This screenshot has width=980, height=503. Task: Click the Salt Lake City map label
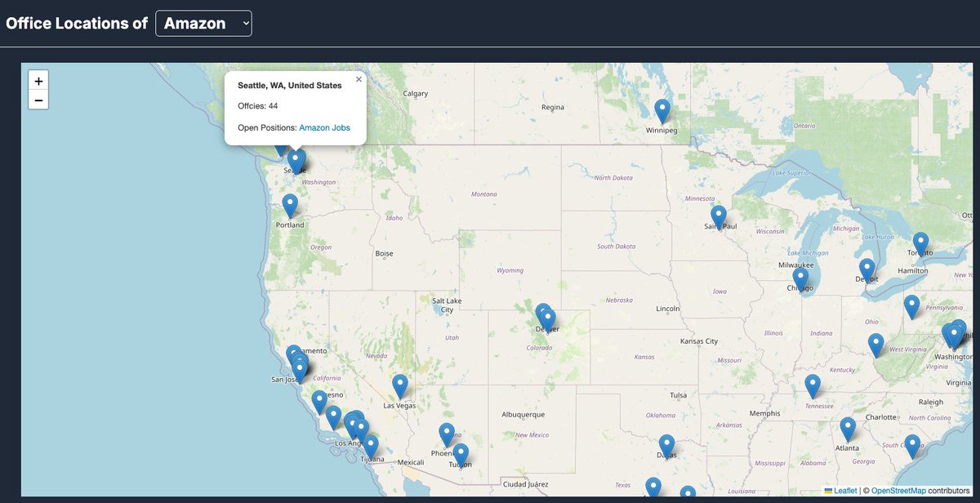[447, 305]
